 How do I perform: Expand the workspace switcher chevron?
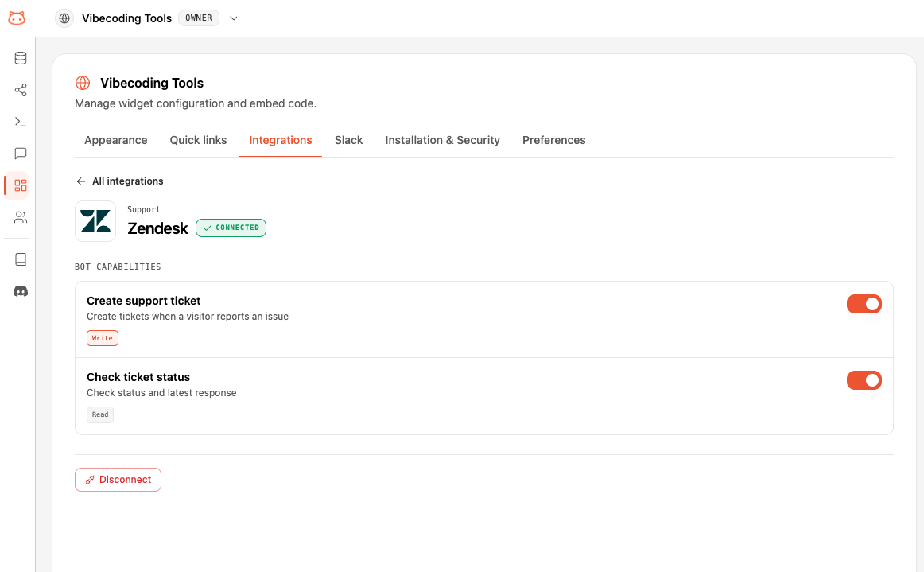coord(233,18)
